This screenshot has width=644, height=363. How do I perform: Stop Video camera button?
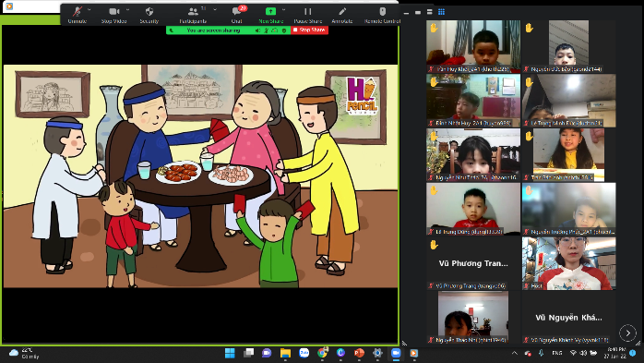(113, 15)
